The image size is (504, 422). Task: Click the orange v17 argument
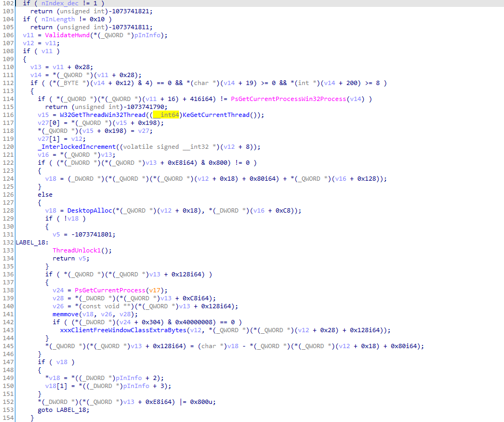tap(155, 290)
